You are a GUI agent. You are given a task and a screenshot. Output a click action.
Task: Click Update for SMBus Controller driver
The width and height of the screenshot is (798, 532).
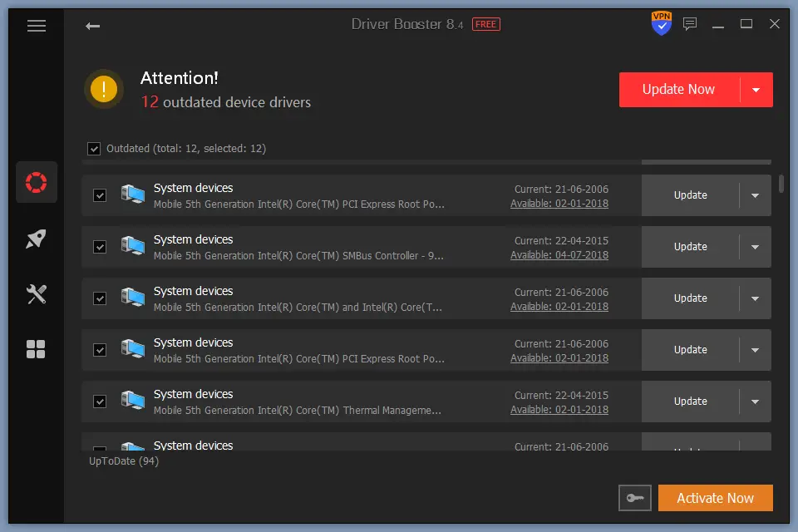click(690, 247)
